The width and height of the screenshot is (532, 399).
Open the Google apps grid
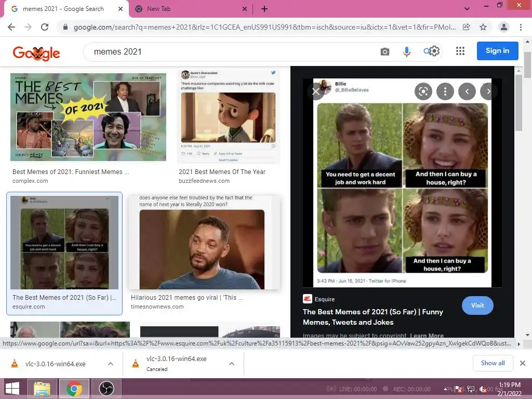point(460,51)
